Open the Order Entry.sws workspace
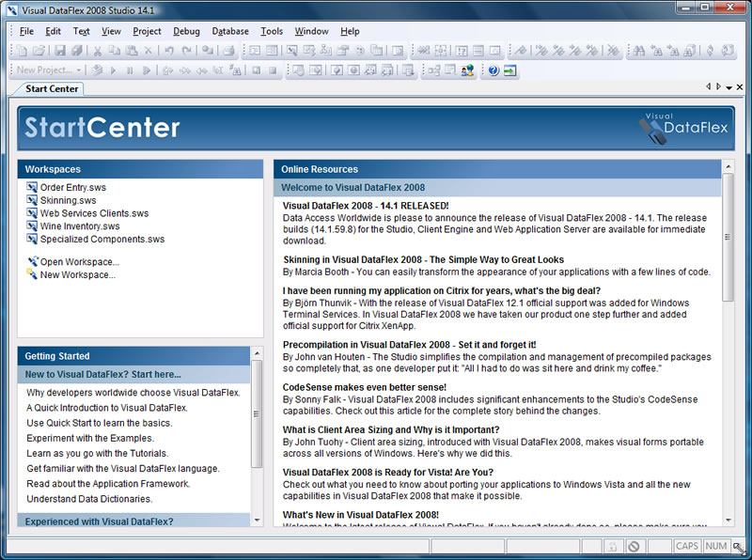752x560 pixels. click(73, 188)
